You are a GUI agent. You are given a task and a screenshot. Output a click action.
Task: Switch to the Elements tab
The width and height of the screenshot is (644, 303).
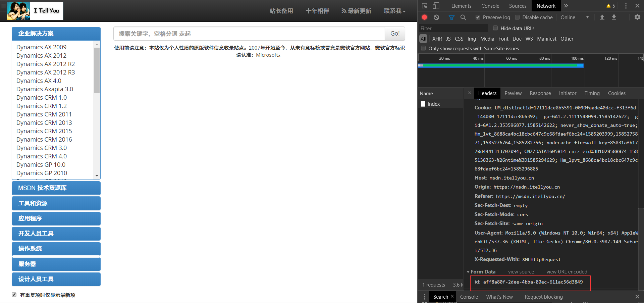(x=461, y=6)
